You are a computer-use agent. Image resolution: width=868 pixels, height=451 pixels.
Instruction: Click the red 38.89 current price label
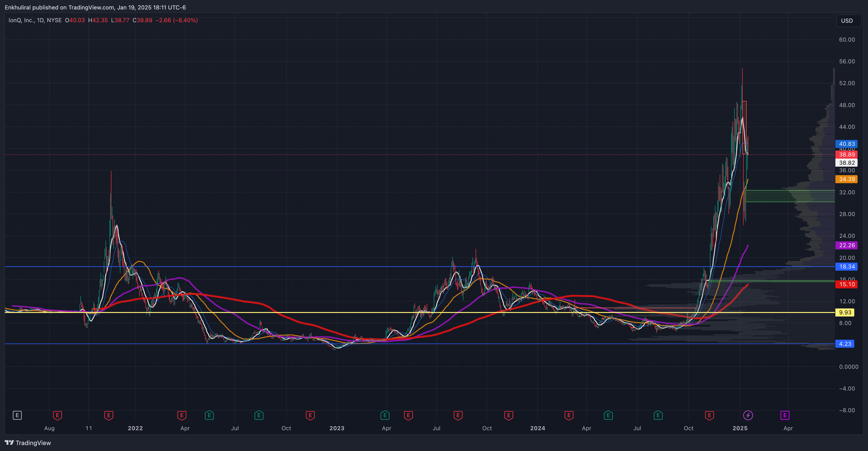click(846, 155)
